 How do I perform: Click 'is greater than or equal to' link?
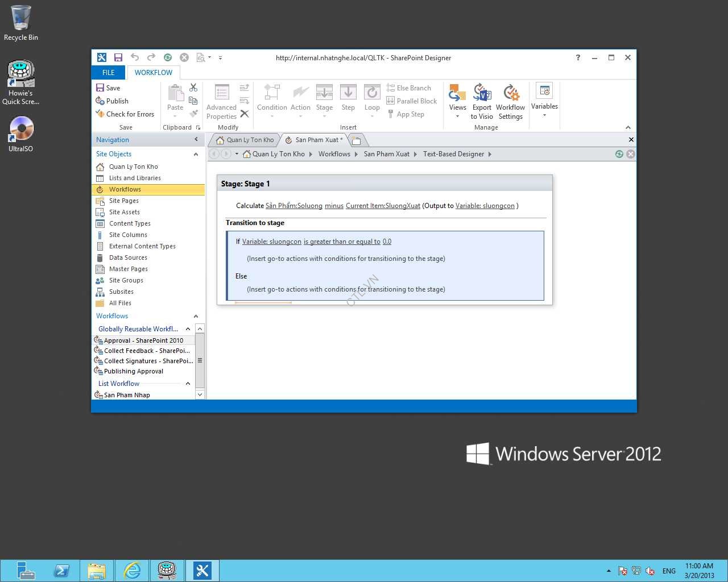[x=342, y=242]
